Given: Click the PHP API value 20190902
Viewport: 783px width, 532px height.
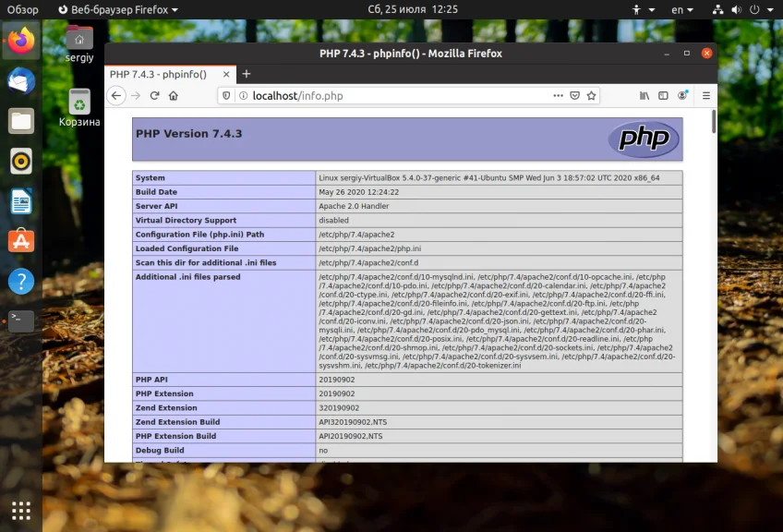Looking at the screenshot, I should pyautogui.click(x=337, y=380).
